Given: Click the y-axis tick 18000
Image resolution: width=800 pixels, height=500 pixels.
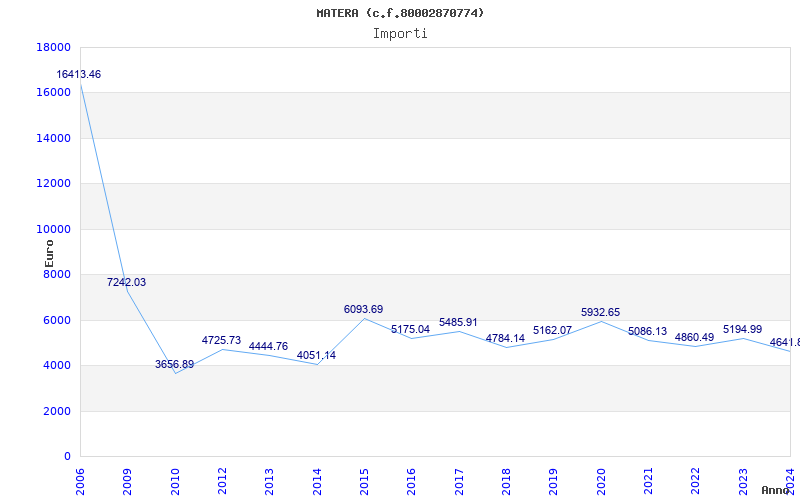Looking at the screenshot, I should click(54, 47).
